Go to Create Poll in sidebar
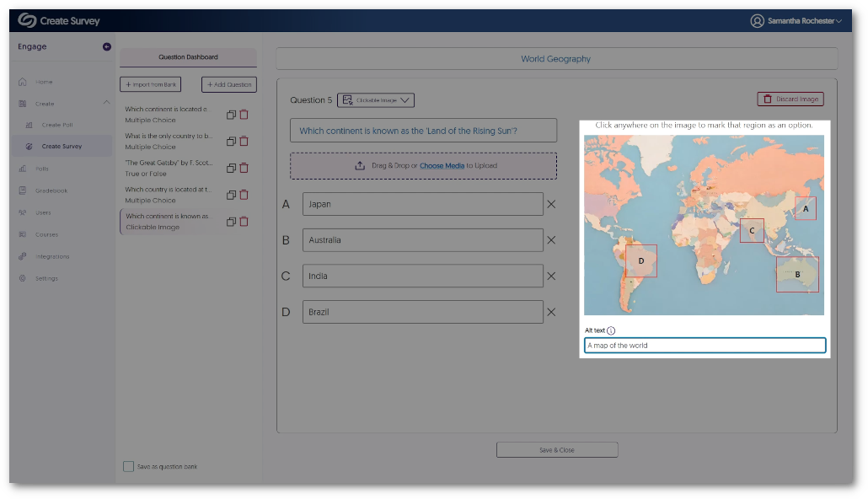The height and width of the screenshot is (499, 868). (x=56, y=125)
